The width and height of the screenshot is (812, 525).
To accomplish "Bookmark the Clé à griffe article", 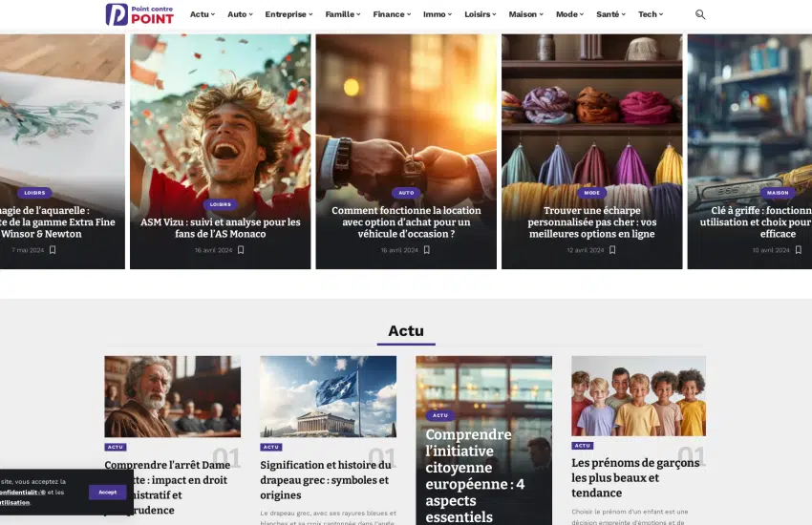I will pyautogui.click(x=799, y=250).
